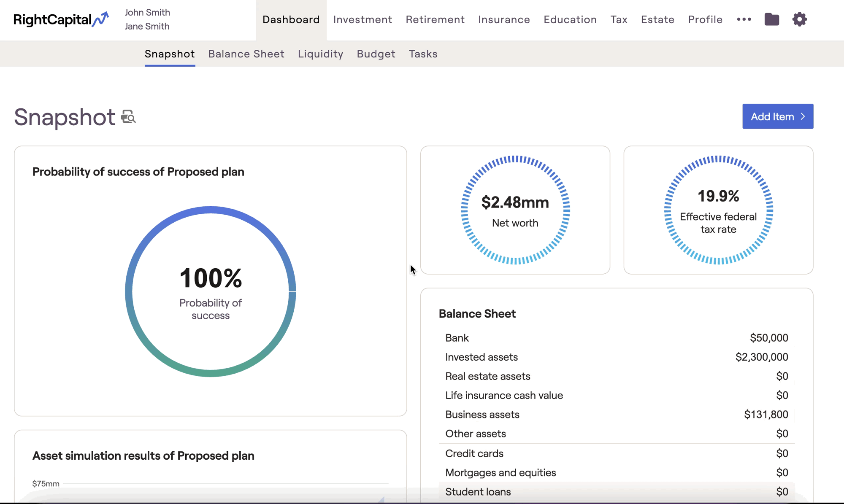This screenshot has height=504, width=844.
Task: Click the Effective federal tax rate dial
Action: pyautogui.click(x=718, y=210)
